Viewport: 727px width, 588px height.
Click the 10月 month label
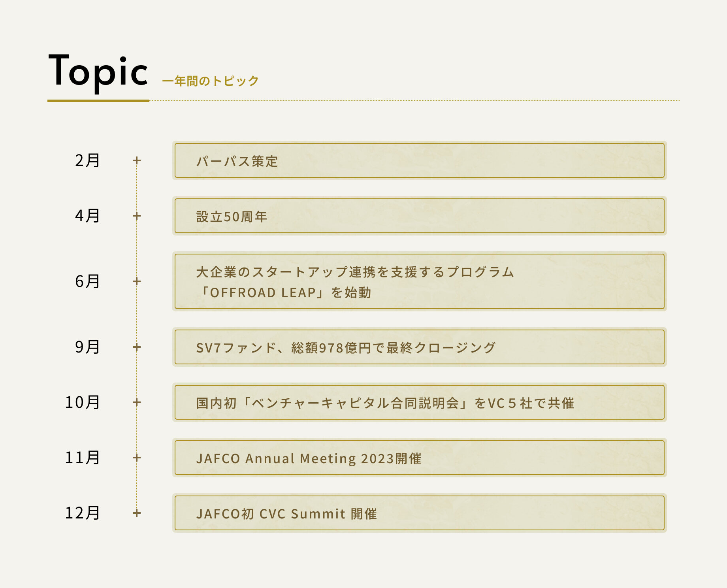[x=82, y=402]
